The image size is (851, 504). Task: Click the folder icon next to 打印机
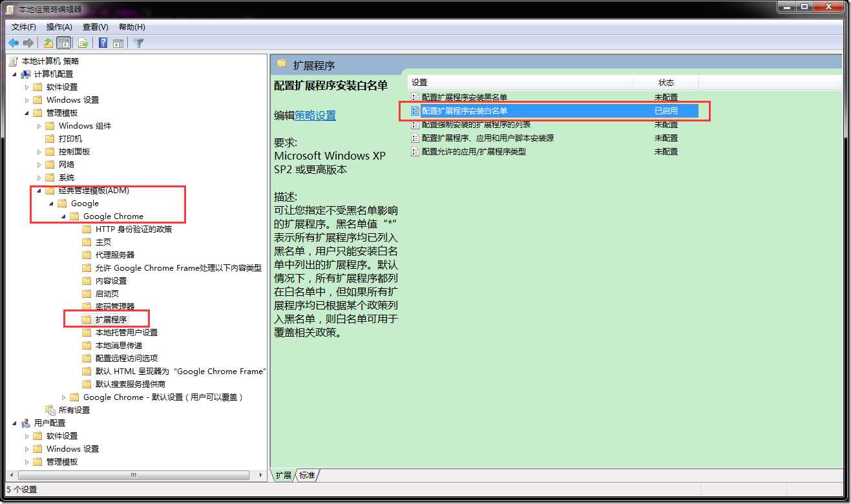pyautogui.click(x=50, y=139)
